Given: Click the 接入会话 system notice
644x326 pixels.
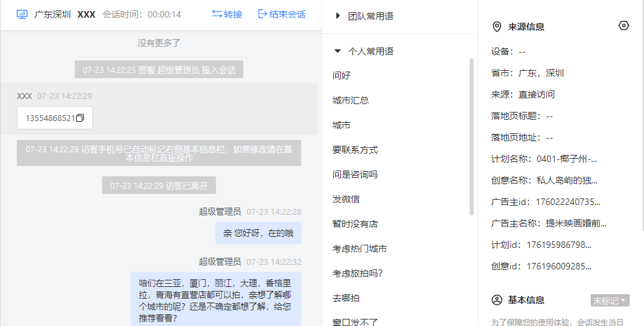Looking at the screenshot, I should coord(159,70).
